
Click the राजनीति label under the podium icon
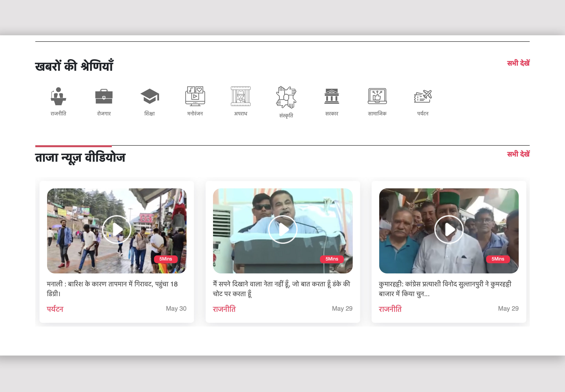click(58, 113)
